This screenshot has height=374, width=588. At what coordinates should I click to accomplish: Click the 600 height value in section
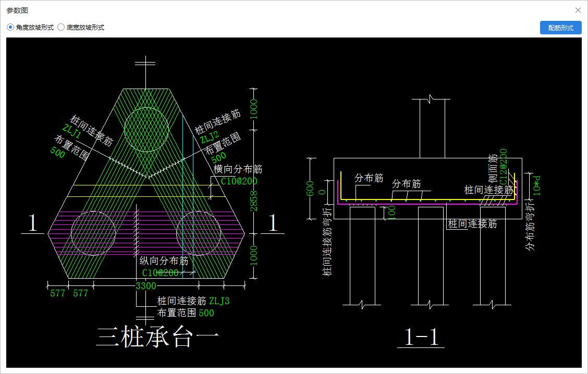(310, 189)
